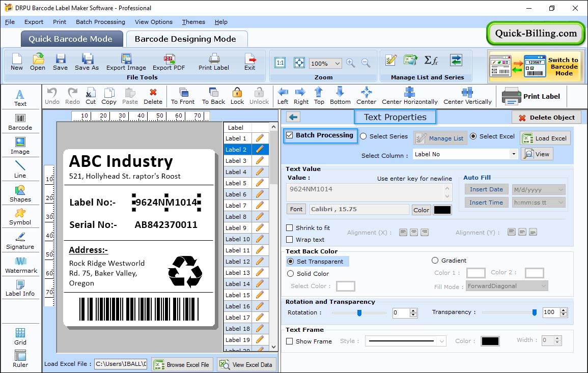Open the Select Column dropdown

coord(513,154)
